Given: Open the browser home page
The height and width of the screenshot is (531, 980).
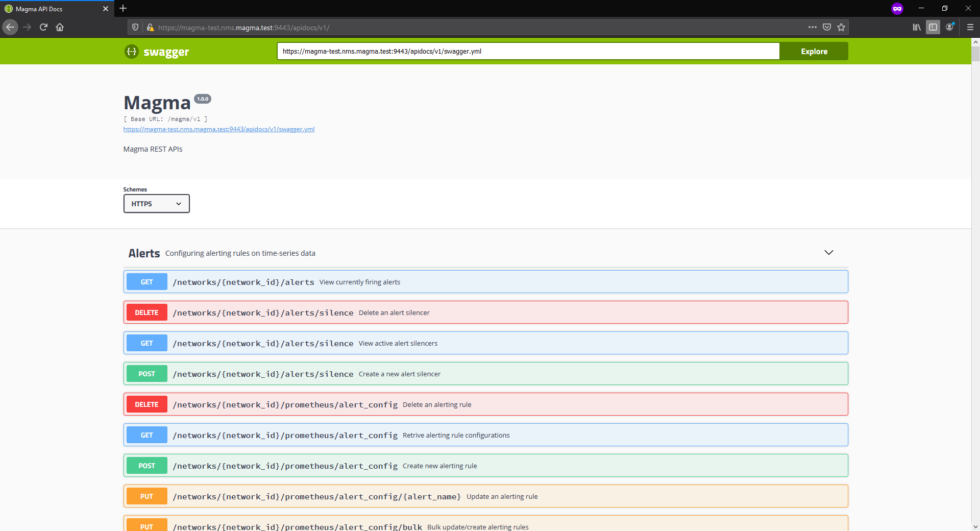Looking at the screenshot, I should tap(60, 27).
